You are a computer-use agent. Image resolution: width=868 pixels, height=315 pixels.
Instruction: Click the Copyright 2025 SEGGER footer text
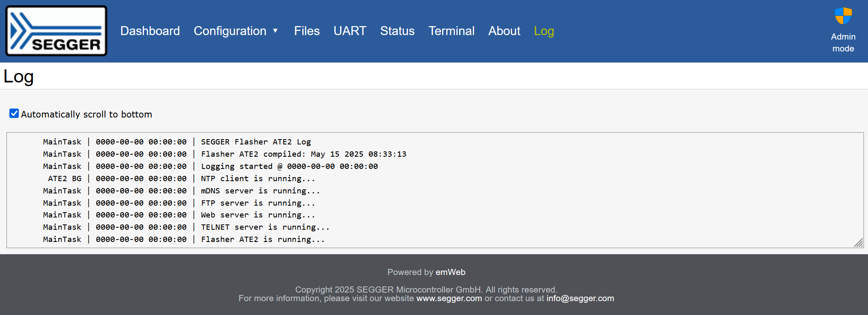point(426,290)
